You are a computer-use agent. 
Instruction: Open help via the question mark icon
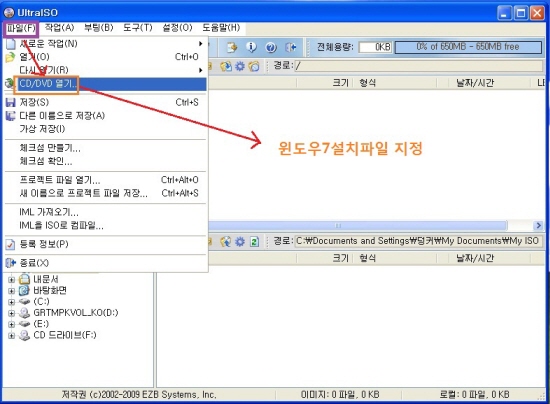[x=271, y=47]
